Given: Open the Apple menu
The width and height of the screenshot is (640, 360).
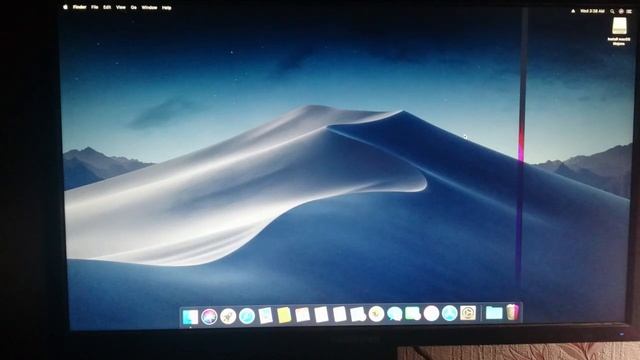Looking at the screenshot, I should click(x=65, y=7).
